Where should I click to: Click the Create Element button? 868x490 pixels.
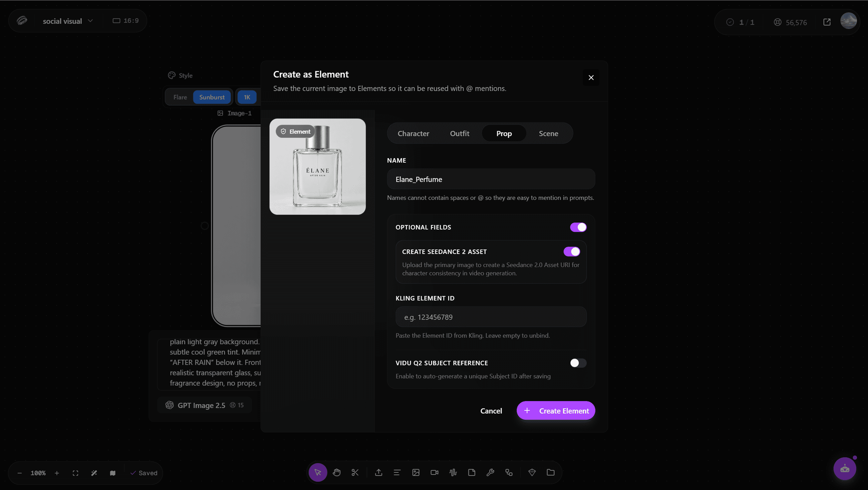(x=556, y=411)
